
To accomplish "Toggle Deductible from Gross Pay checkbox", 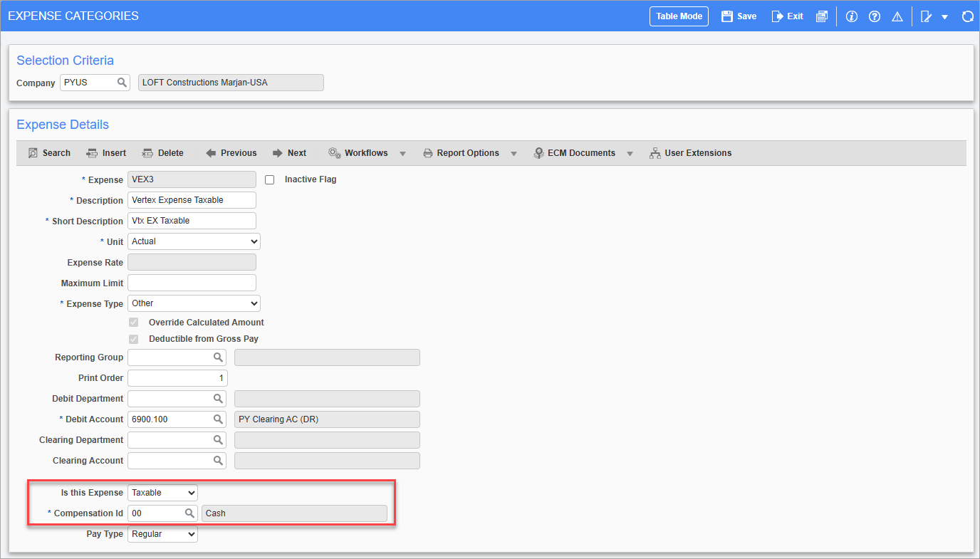I will coord(133,339).
